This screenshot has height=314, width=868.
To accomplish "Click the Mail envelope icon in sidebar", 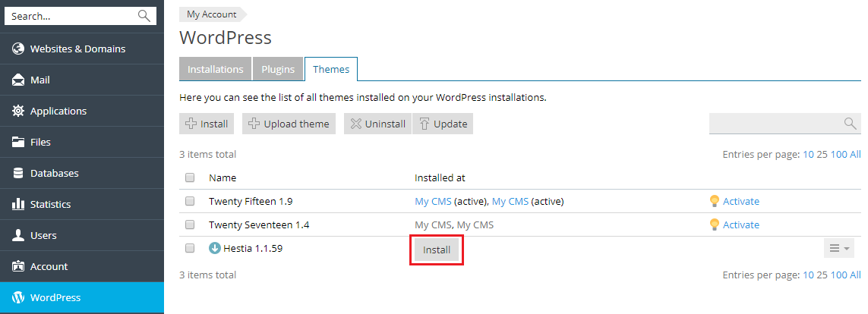I will 18,80.
